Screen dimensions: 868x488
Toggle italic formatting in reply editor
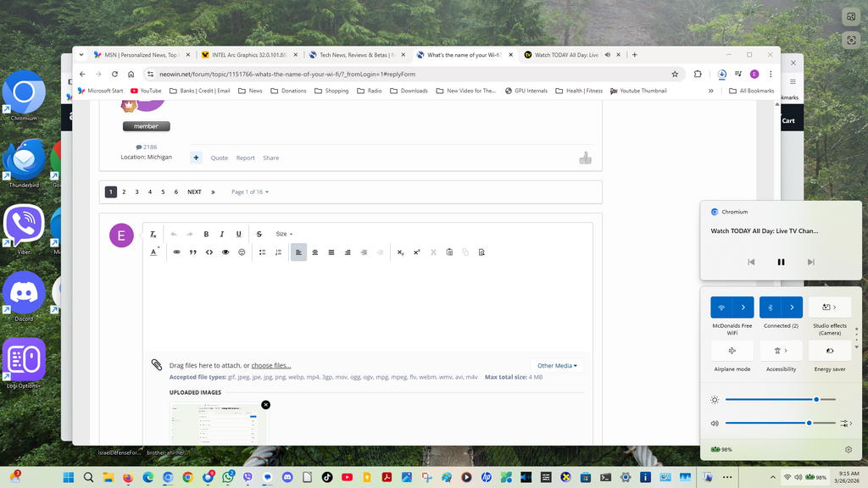(x=222, y=234)
